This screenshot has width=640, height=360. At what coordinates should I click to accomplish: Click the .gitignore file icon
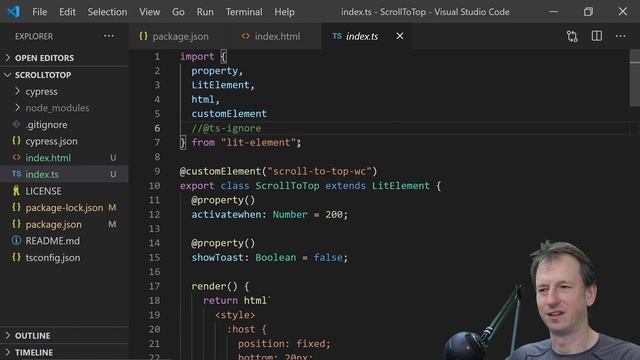(x=16, y=124)
